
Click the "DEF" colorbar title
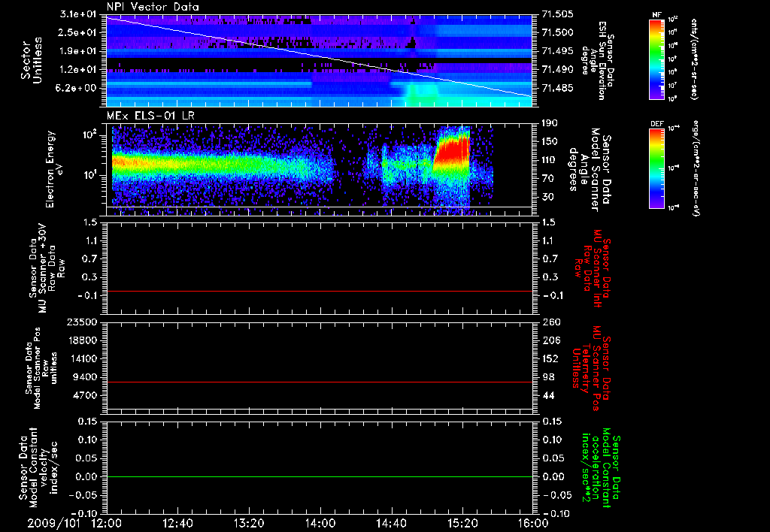click(x=656, y=124)
